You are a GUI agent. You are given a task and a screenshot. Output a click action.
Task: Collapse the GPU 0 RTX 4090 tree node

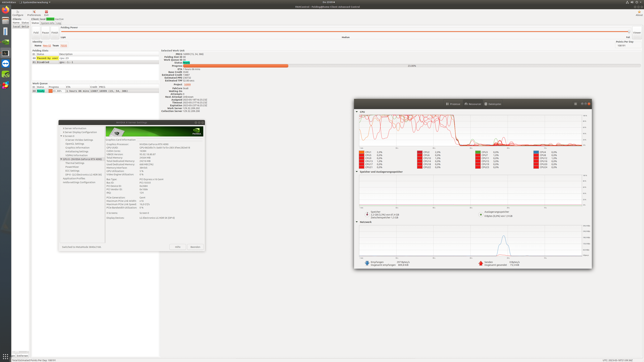pyautogui.click(x=61, y=159)
